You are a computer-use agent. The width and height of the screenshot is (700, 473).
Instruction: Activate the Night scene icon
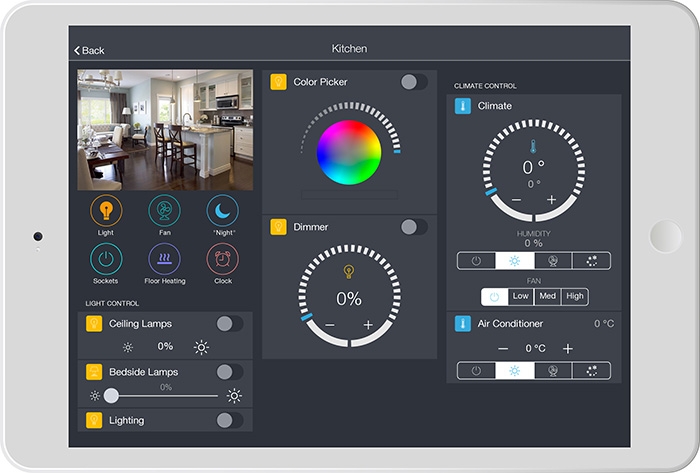223,211
